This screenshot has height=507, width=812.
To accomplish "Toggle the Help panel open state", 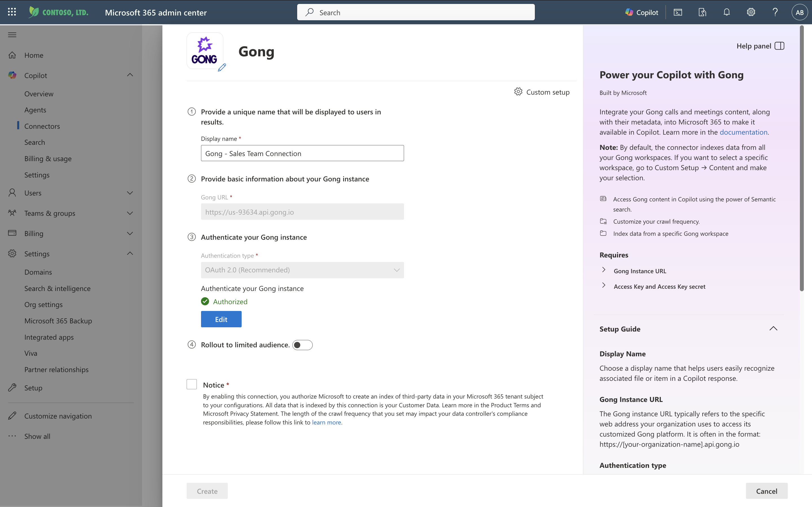I will [779, 46].
